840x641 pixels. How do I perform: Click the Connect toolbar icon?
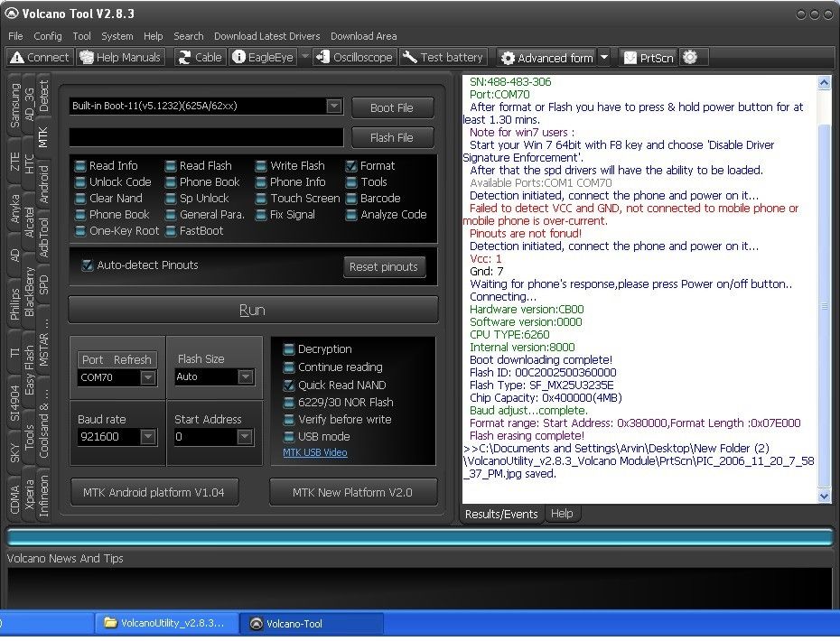pos(17,58)
